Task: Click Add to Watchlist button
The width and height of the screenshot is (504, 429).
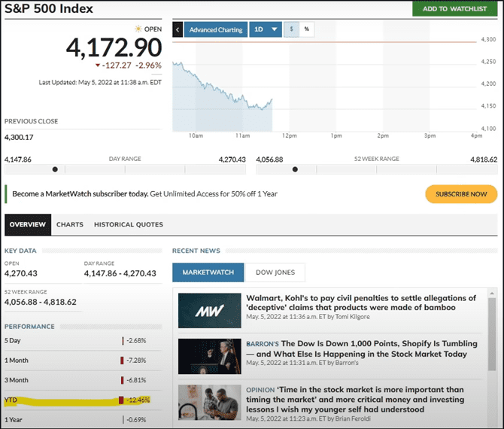Action: [x=455, y=8]
